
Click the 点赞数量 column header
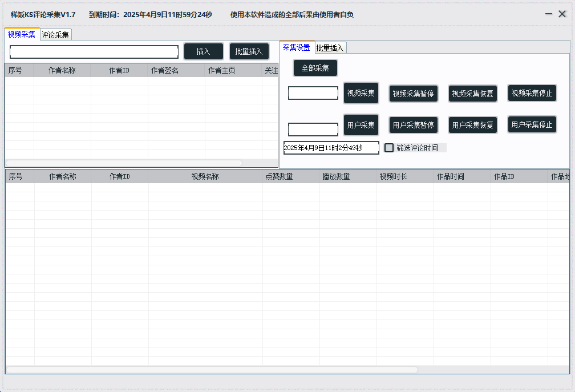279,176
